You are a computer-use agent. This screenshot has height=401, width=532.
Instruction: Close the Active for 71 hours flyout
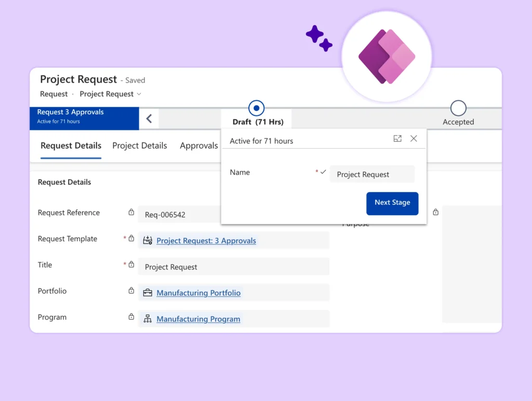414,138
